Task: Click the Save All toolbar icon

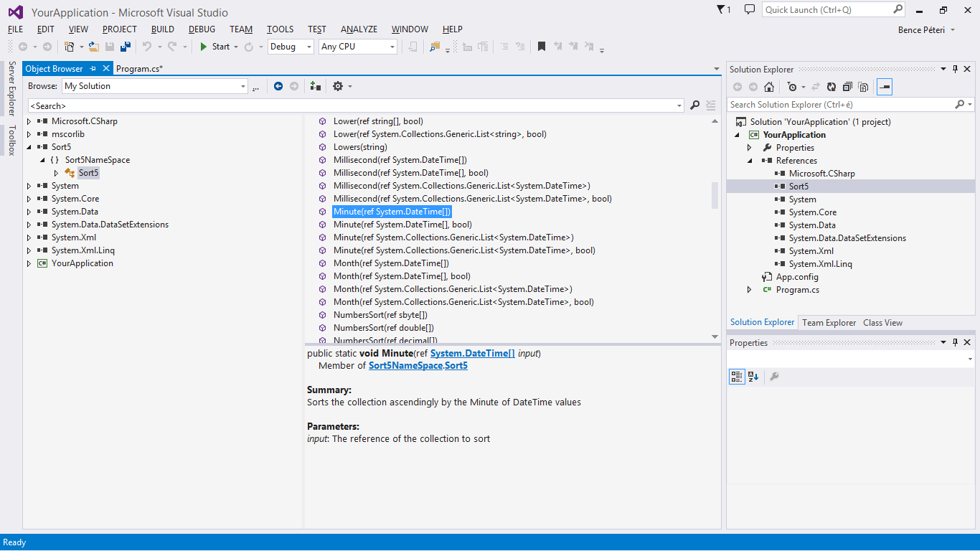Action: pos(126,47)
